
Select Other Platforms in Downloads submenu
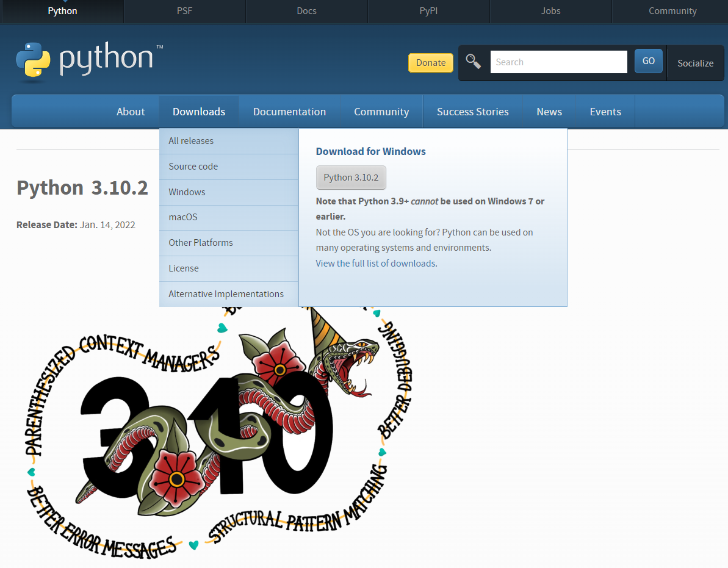229,243
